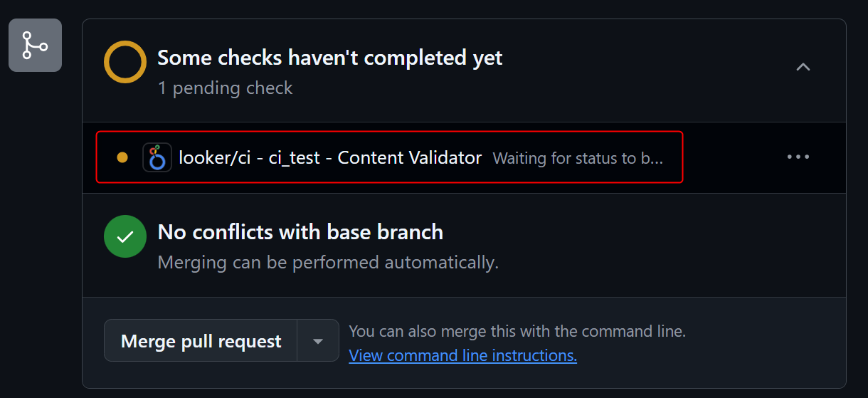Click the git merge icon badge

(35, 46)
